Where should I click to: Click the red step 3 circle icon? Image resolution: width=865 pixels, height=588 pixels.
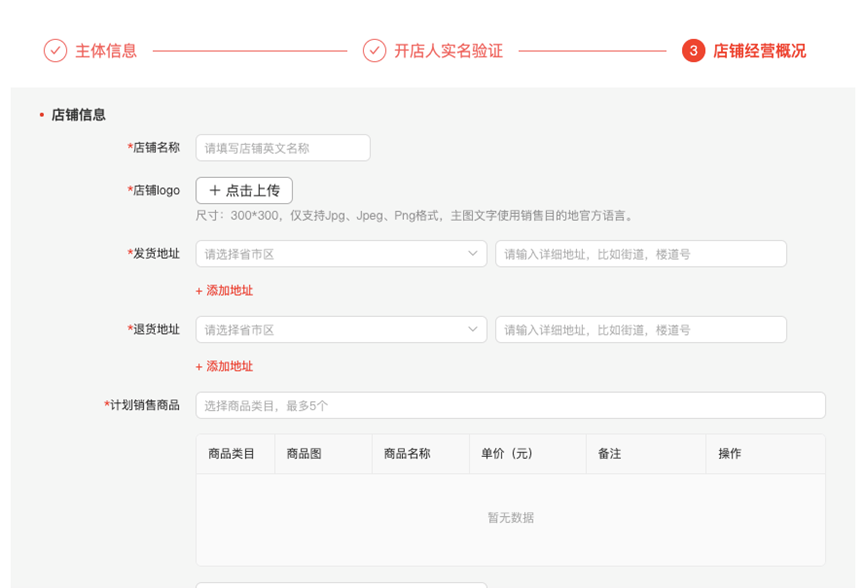[692, 50]
